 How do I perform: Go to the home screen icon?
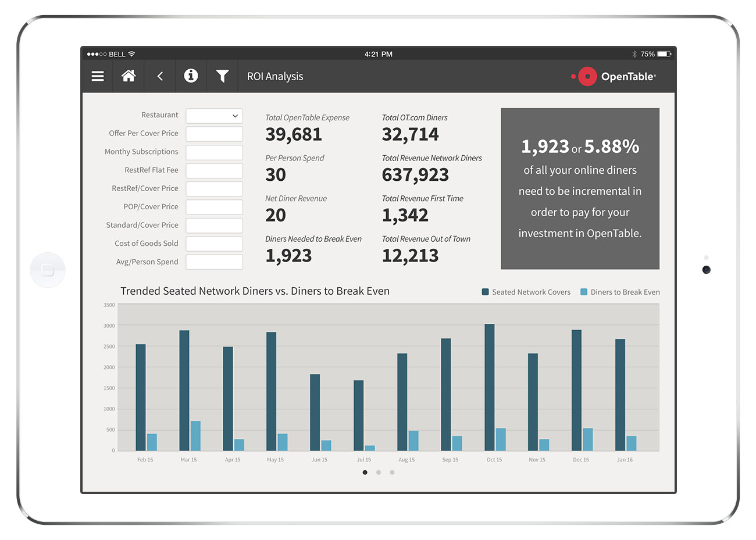pos(129,76)
